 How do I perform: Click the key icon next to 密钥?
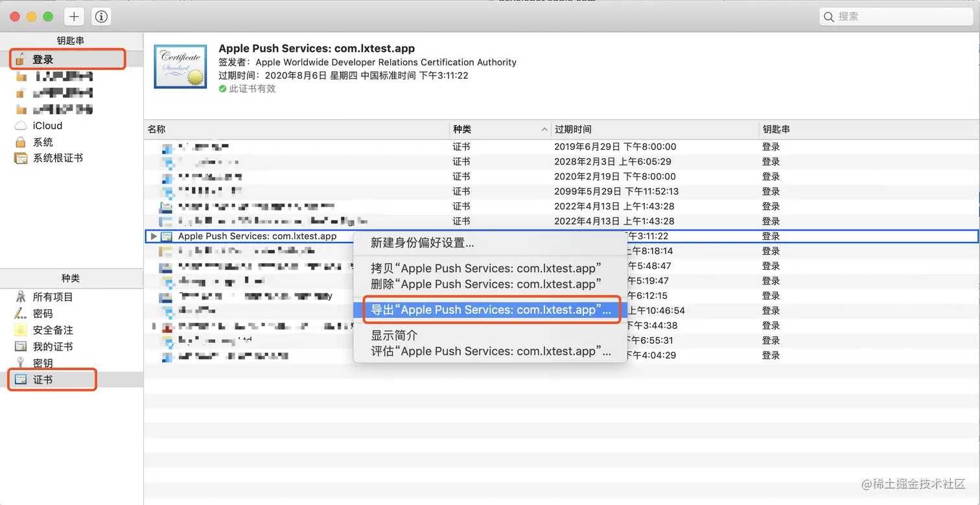point(21,363)
